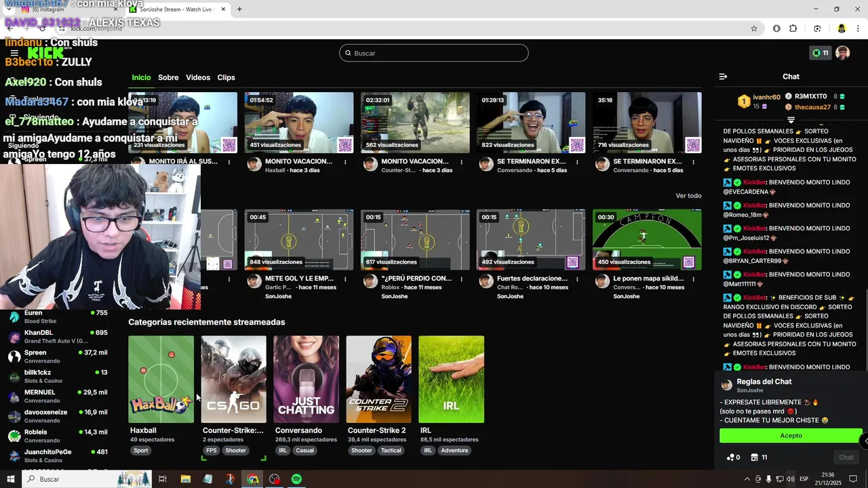Close the SonJoshe Stream browser tab
This screenshot has width=868, height=488.
pos(223,9)
